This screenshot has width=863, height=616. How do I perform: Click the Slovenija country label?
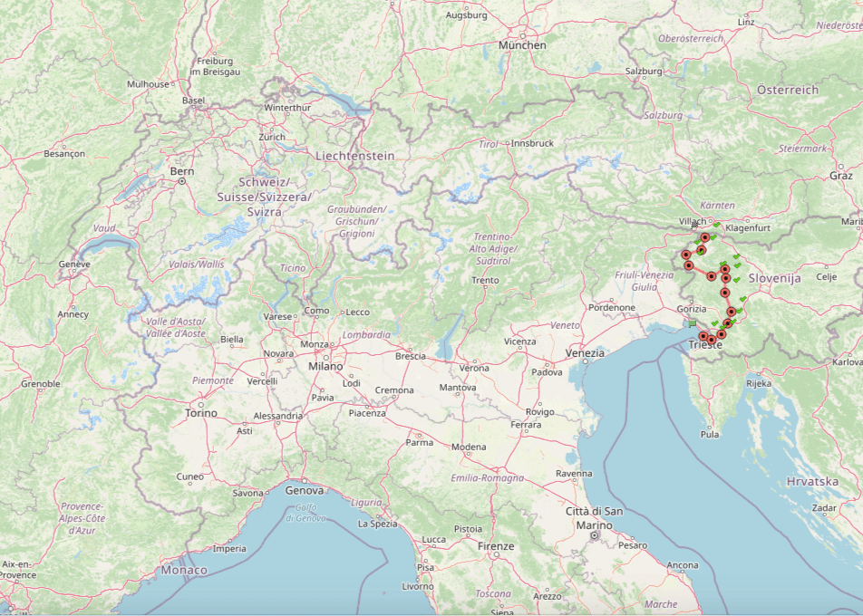(x=774, y=279)
